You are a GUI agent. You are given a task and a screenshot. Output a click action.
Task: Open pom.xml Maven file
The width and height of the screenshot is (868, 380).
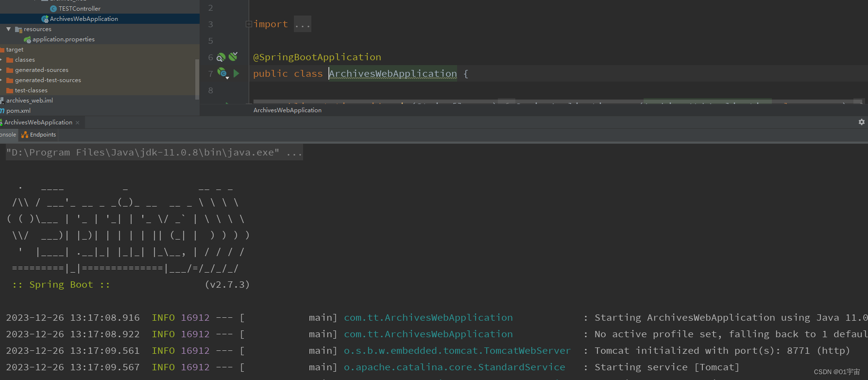click(x=18, y=111)
